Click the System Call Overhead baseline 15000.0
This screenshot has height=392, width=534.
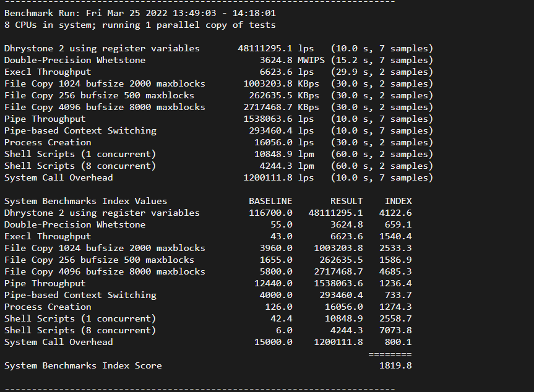273,342
